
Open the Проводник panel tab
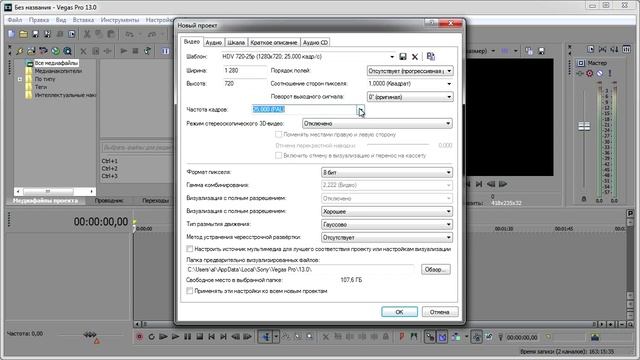[x=109, y=201]
